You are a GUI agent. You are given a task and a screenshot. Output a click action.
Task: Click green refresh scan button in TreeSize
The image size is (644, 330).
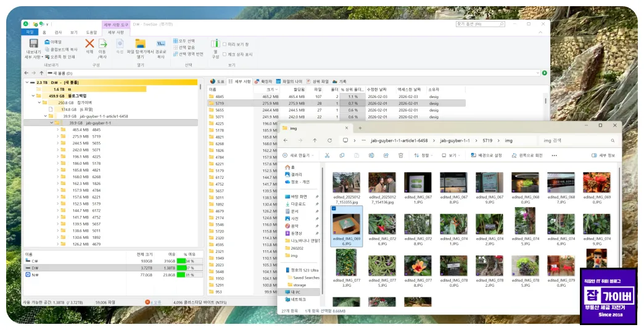(545, 73)
